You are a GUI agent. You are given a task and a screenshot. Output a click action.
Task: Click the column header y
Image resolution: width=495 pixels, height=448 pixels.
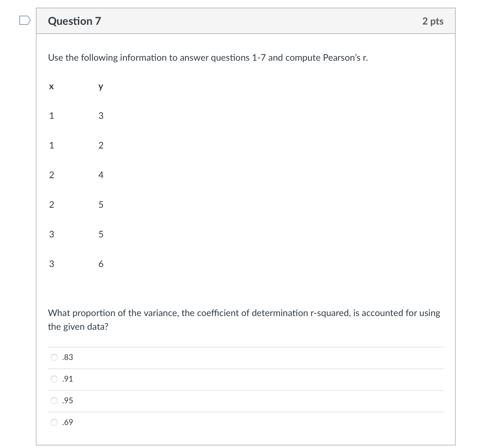coord(100,87)
